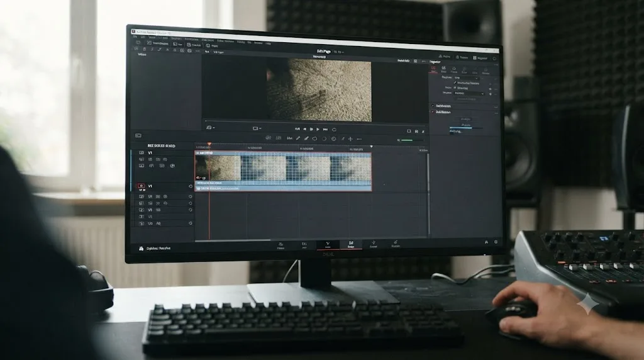The height and width of the screenshot is (360, 644).
Task: Click the viewer scrubber bar below the preview image
Action: 316,122
